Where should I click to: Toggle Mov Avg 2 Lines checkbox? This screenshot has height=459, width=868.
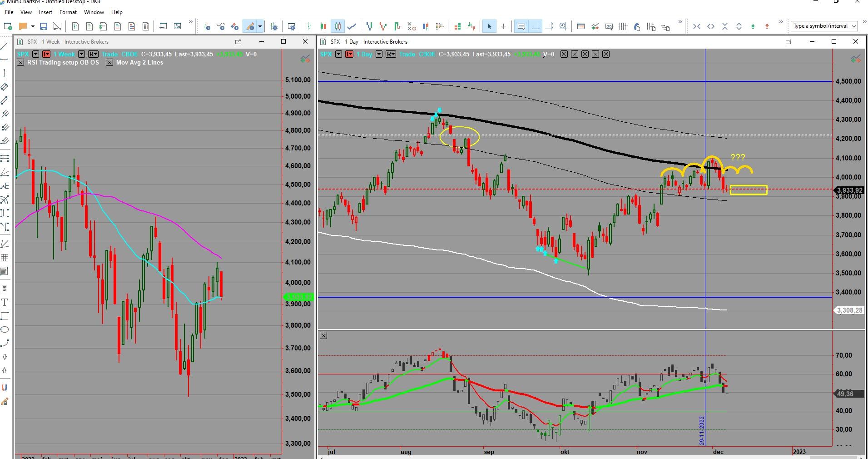point(109,63)
